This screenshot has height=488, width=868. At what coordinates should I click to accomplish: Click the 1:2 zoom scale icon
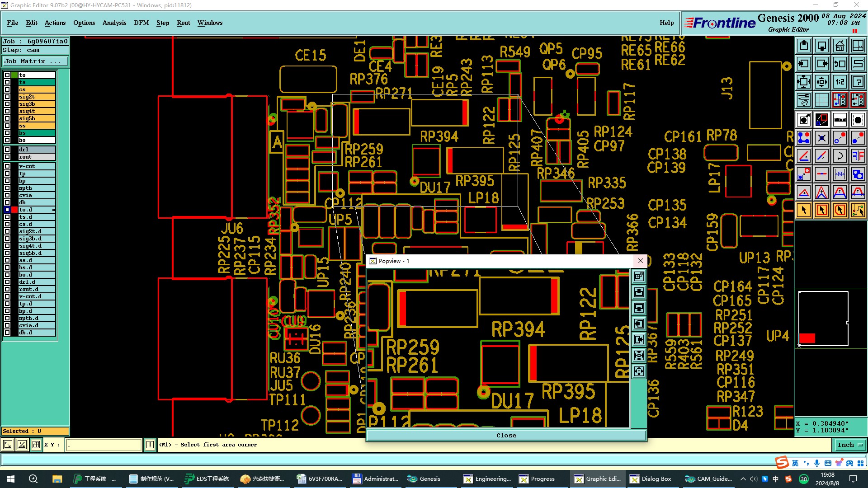(x=840, y=82)
